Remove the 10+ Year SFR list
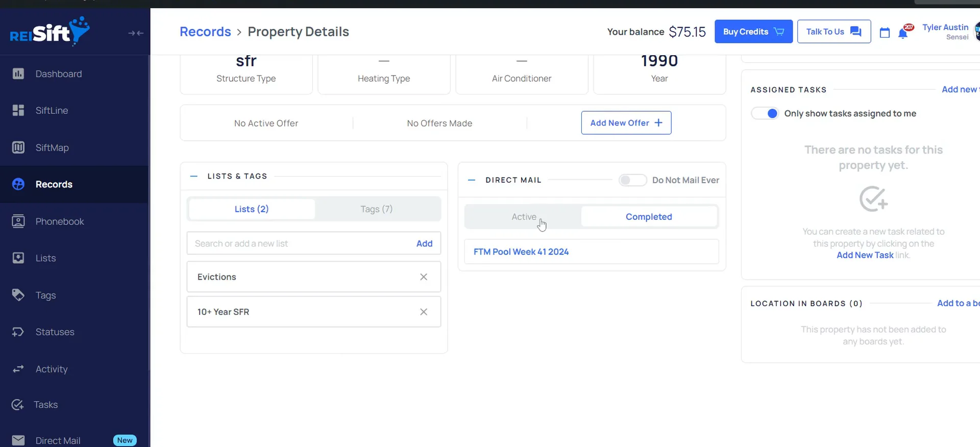This screenshot has width=980, height=447. [x=424, y=312]
